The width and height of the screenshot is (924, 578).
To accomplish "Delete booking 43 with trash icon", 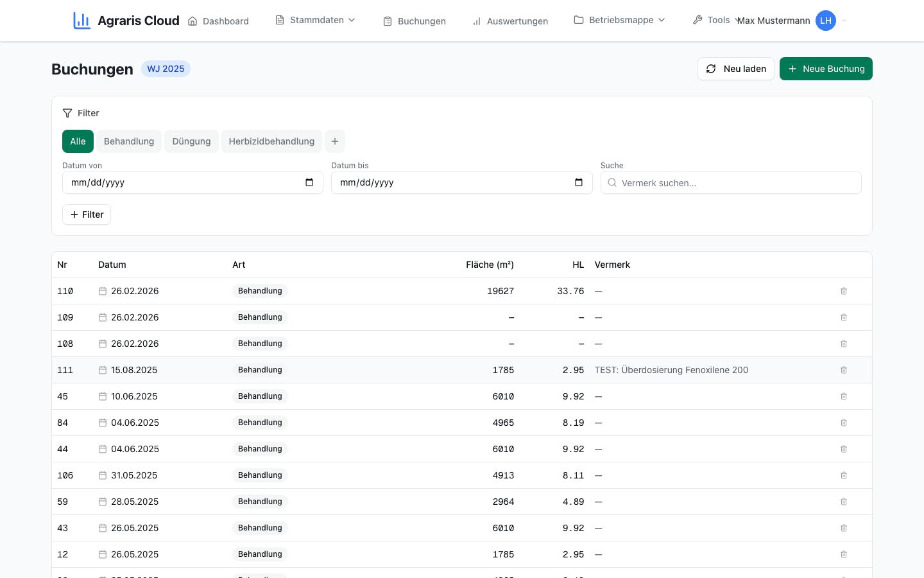I will click(844, 528).
